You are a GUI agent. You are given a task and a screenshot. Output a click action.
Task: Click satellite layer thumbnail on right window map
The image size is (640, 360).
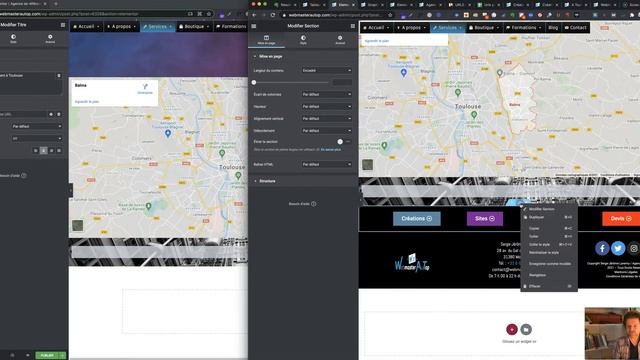click(367, 164)
